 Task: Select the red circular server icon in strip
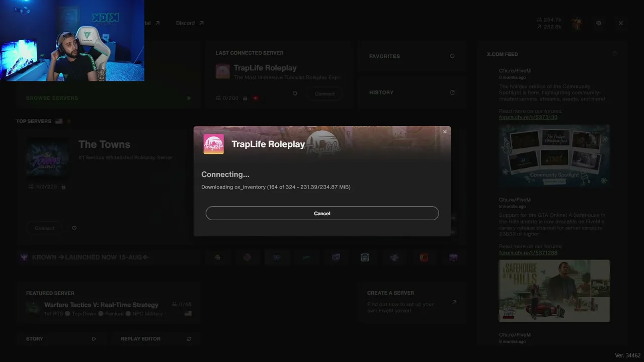tap(247, 257)
